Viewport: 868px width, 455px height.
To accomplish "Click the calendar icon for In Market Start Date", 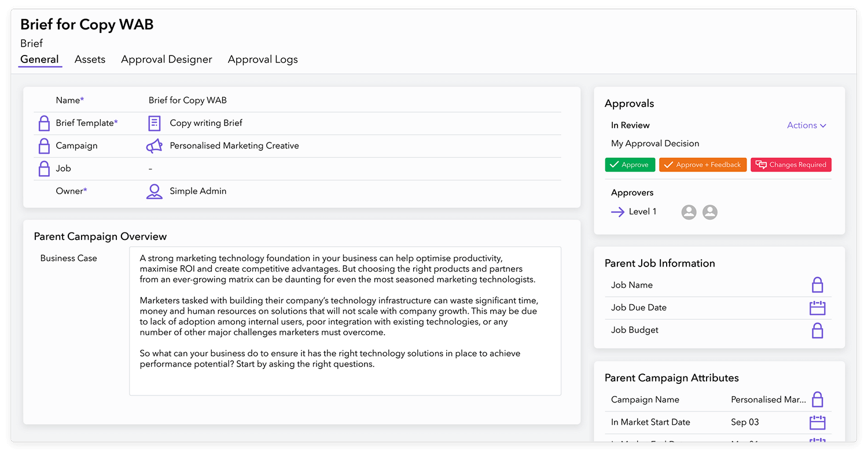I will pyautogui.click(x=817, y=422).
